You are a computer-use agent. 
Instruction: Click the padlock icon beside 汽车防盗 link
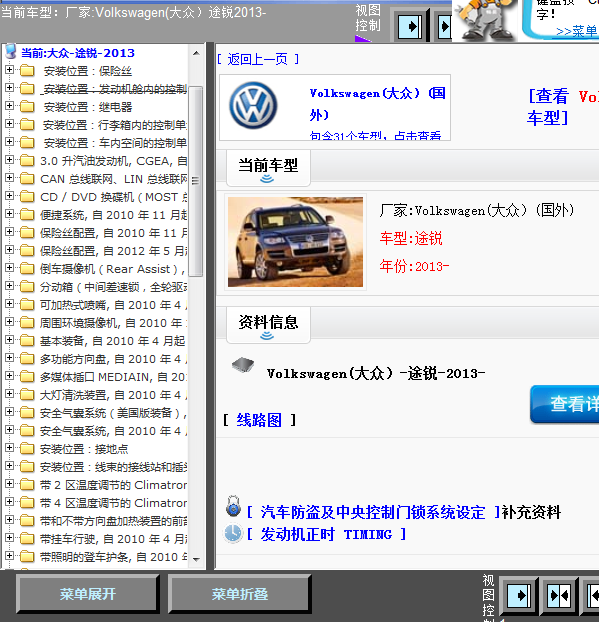233,506
